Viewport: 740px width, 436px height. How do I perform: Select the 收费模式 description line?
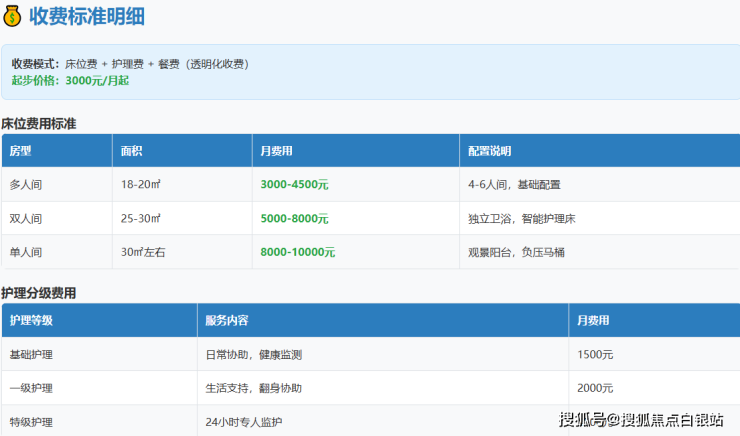coord(130,63)
